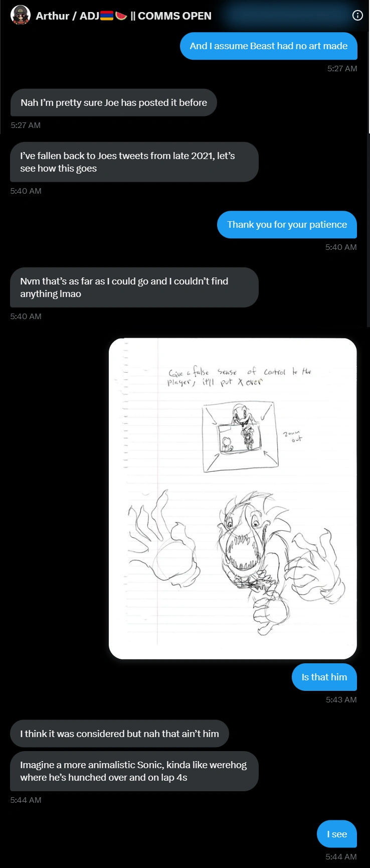Select the "Is that him" message bubble
This screenshot has width=370, height=868.
(324, 677)
